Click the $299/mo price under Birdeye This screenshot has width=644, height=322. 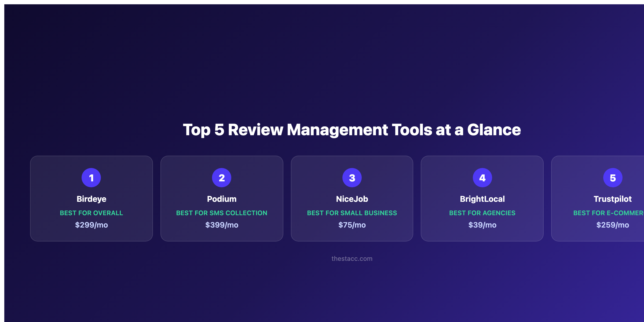(x=91, y=225)
